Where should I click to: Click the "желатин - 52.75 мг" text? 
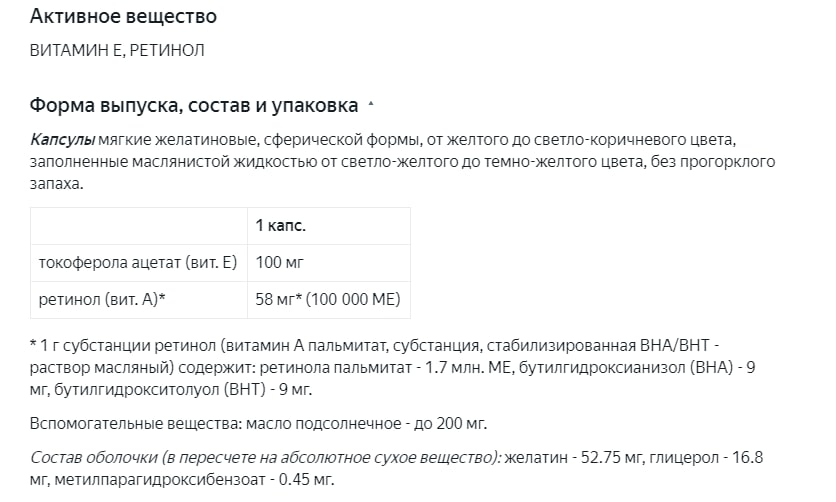tap(573, 458)
